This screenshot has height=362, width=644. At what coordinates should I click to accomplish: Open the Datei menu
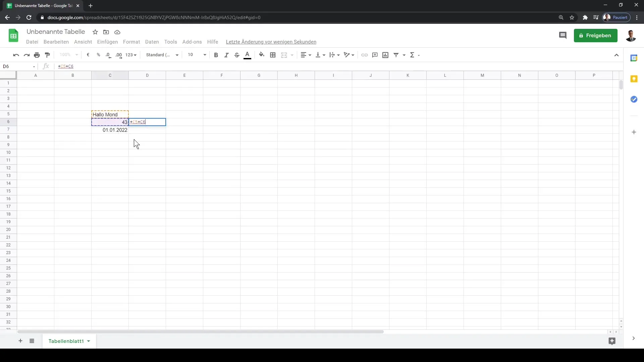pyautogui.click(x=32, y=42)
